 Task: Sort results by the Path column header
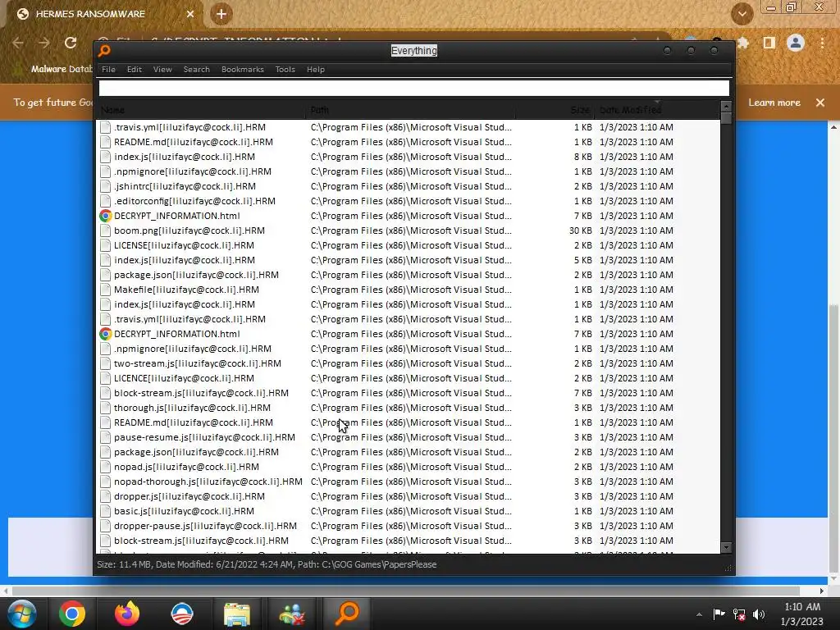point(410,110)
